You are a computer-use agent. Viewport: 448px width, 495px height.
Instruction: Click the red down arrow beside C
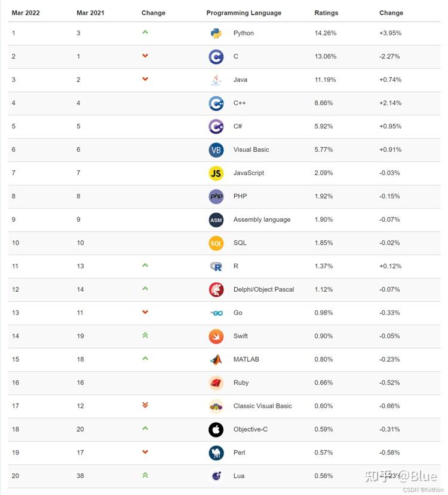pyautogui.click(x=145, y=56)
